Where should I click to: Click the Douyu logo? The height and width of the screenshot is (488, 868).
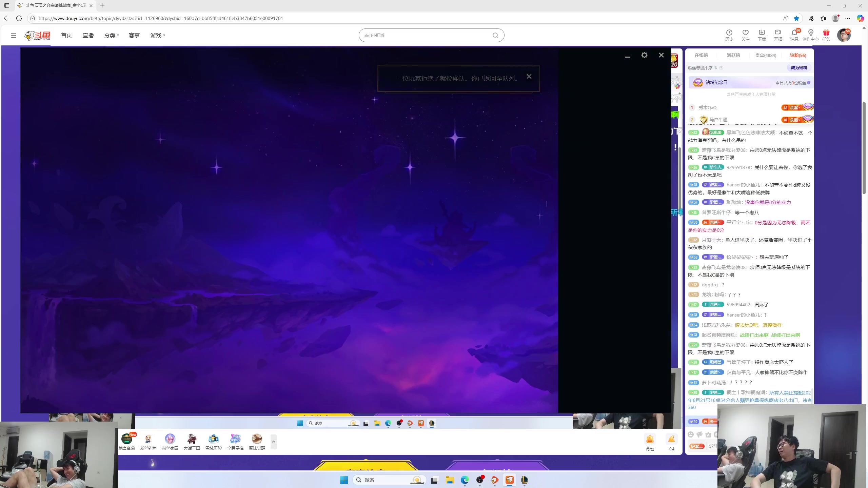click(37, 35)
